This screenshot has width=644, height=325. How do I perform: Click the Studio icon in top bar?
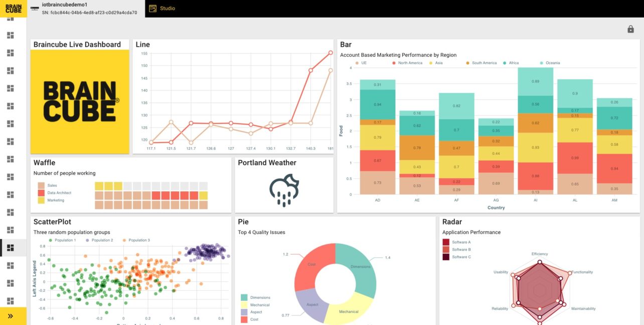tap(153, 9)
